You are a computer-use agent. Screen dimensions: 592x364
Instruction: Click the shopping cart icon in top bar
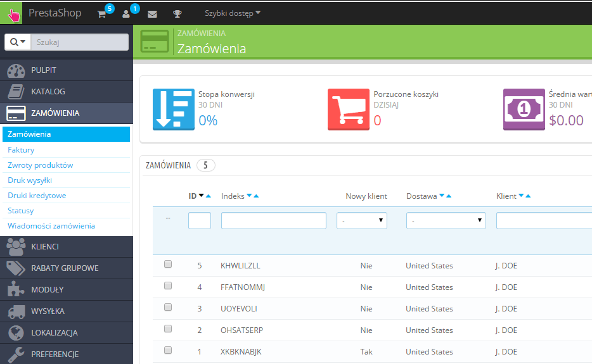point(101,14)
